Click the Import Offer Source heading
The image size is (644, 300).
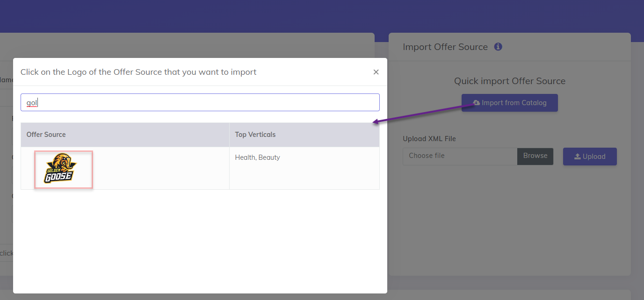[445, 47]
